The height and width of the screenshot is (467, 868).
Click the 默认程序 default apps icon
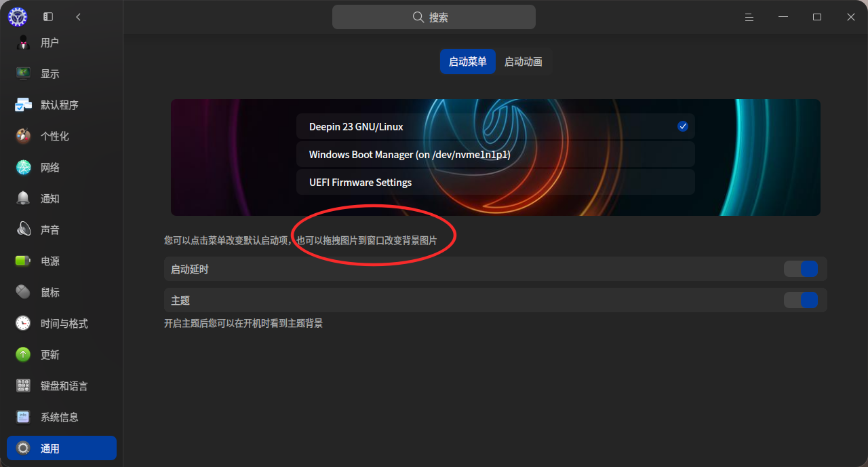coord(23,105)
